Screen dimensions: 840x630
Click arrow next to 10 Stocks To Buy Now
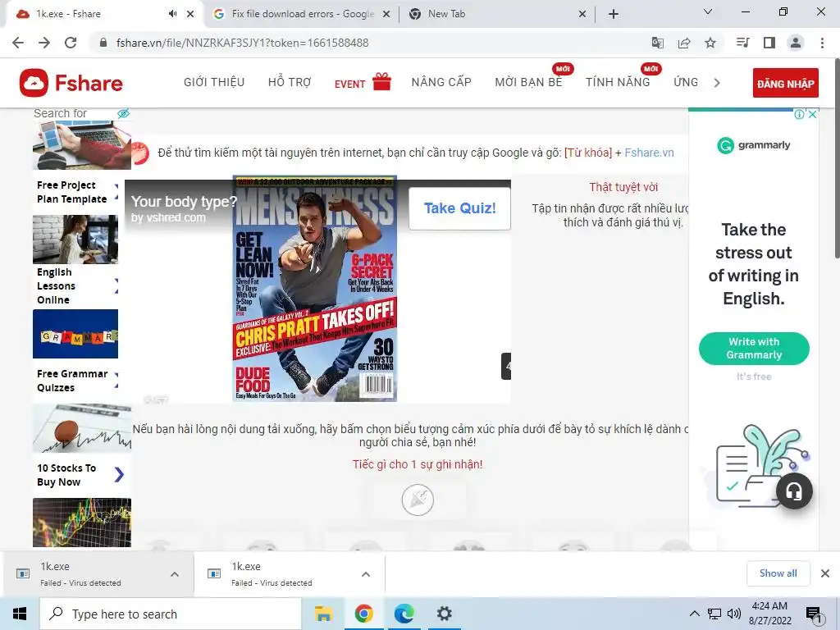tap(119, 474)
